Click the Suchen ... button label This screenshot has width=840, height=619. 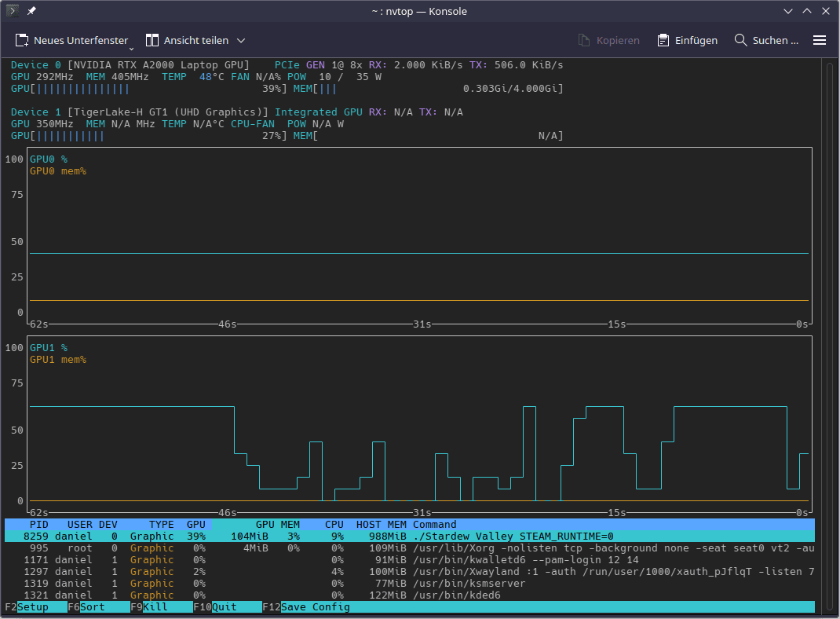tap(775, 40)
